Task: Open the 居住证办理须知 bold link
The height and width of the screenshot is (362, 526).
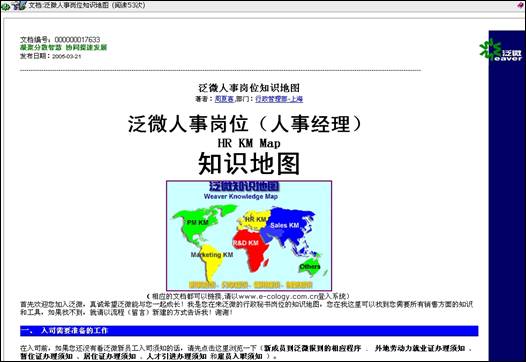Action: tap(109, 356)
